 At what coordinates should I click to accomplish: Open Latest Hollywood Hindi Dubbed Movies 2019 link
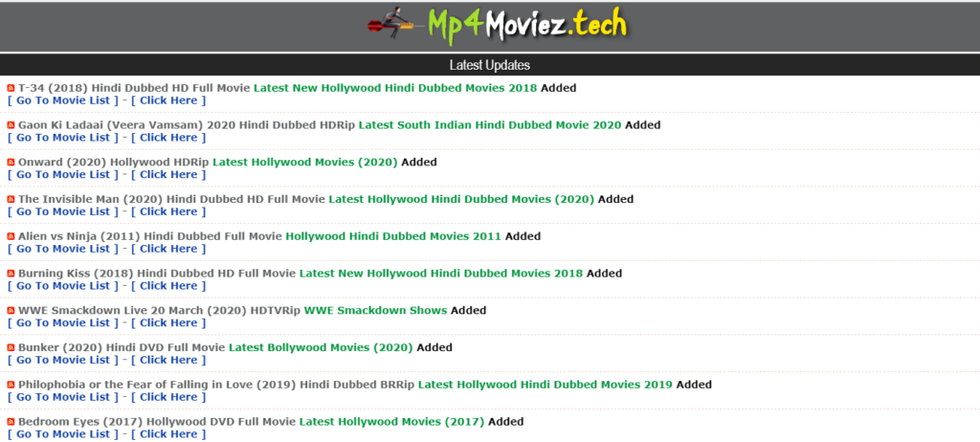click(x=545, y=385)
